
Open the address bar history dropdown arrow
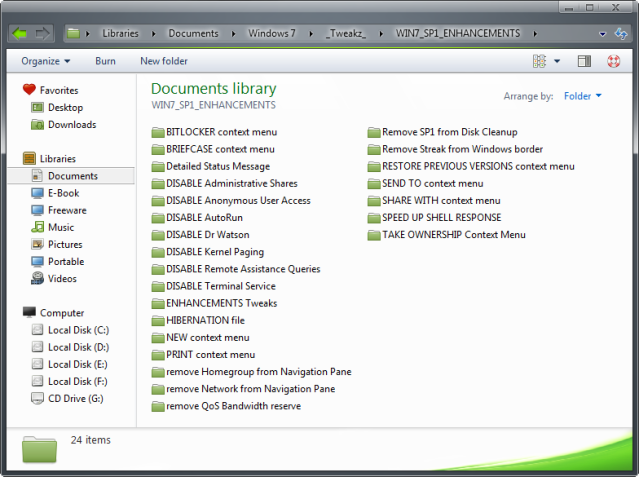pos(602,34)
